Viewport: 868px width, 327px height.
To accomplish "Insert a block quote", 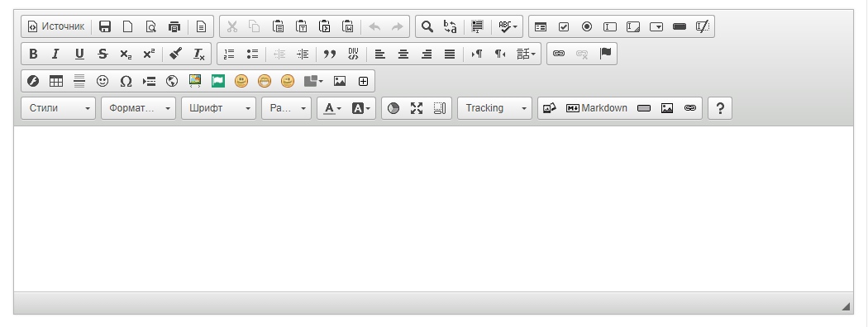I will tap(330, 54).
